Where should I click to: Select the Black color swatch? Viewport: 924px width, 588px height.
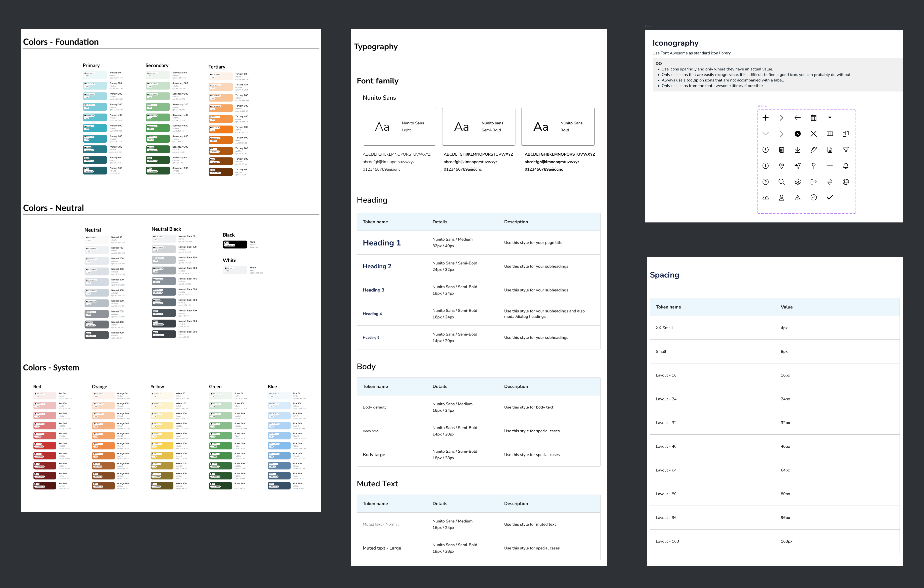[x=235, y=244]
